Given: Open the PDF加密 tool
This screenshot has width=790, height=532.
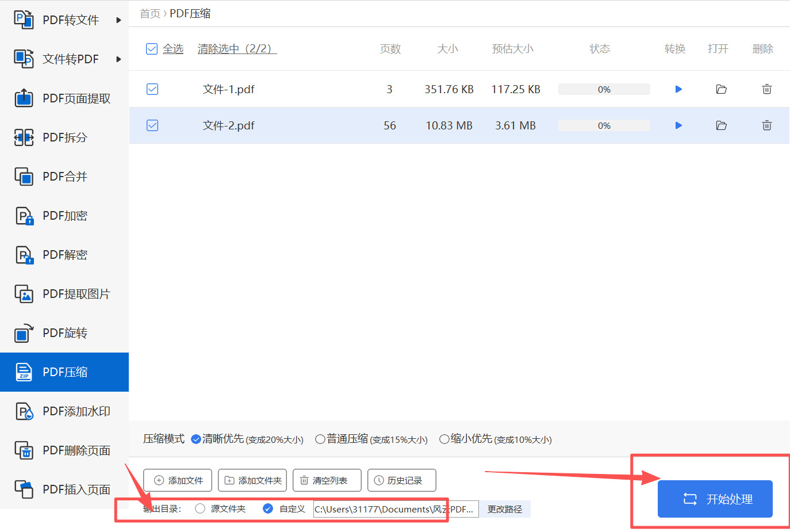Looking at the screenshot, I should (63, 216).
